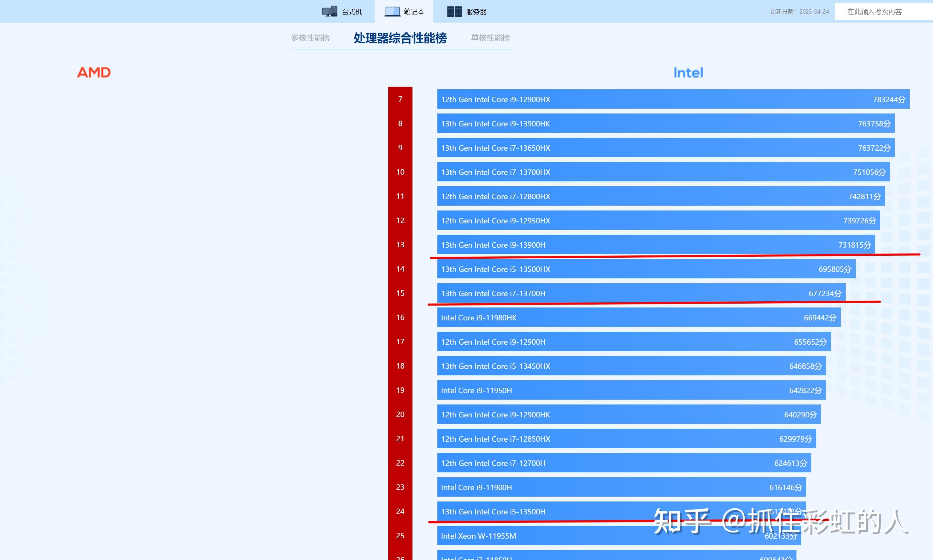Image resolution: width=933 pixels, height=560 pixels.
Task: Click rank number 20 in red column
Action: pyautogui.click(x=400, y=414)
